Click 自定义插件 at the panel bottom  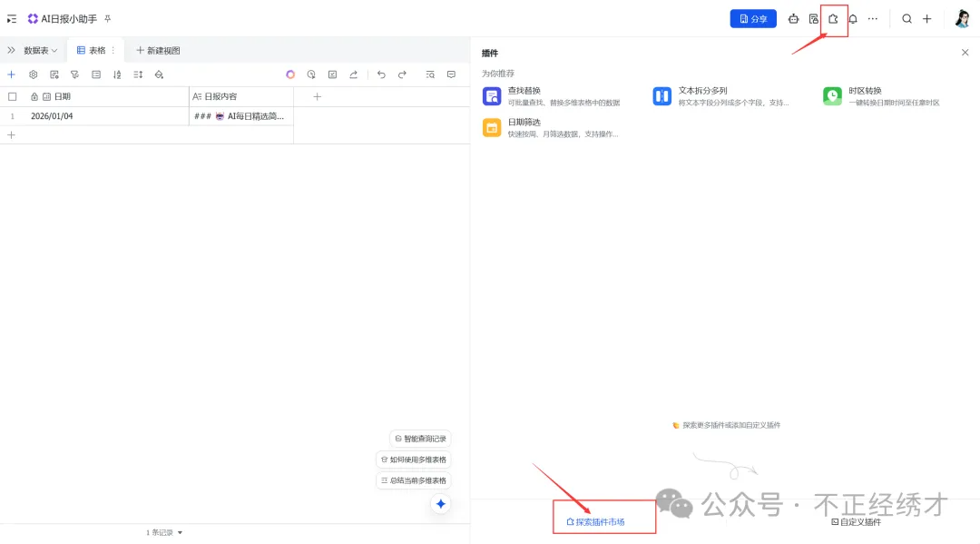(857, 521)
